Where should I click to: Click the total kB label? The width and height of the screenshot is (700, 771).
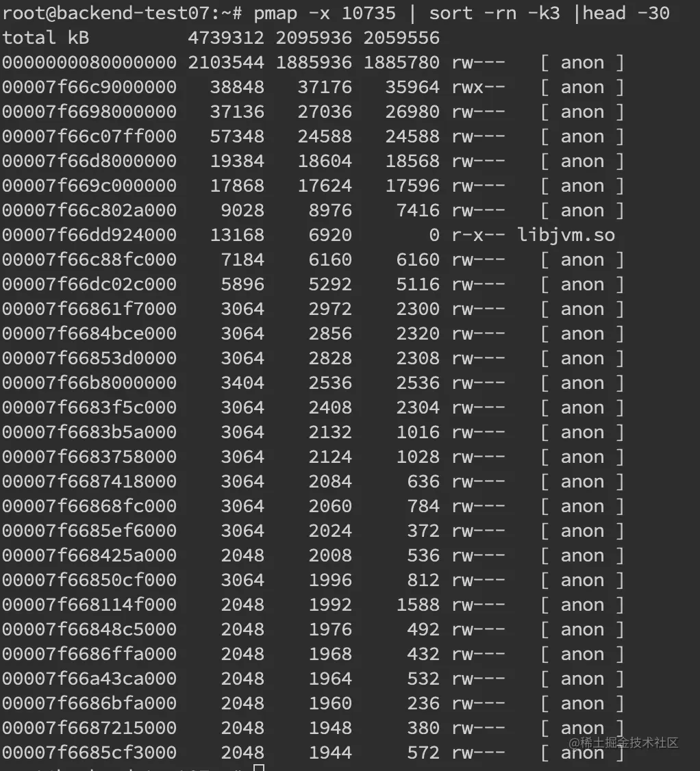[x=46, y=38]
